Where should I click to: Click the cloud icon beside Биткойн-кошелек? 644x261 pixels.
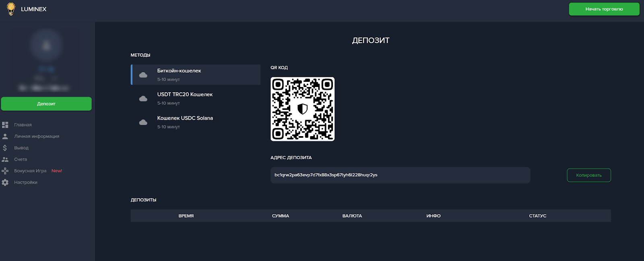(x=143, y=75)
